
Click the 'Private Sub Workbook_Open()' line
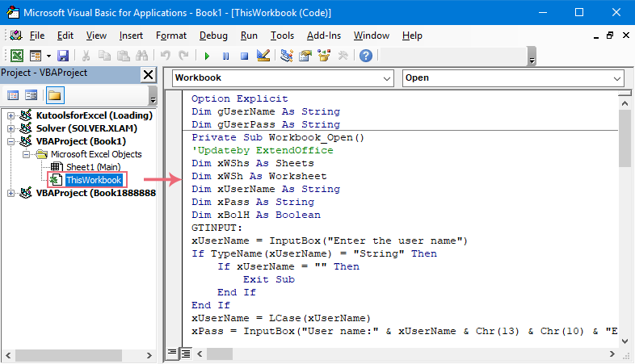point(278,137)
